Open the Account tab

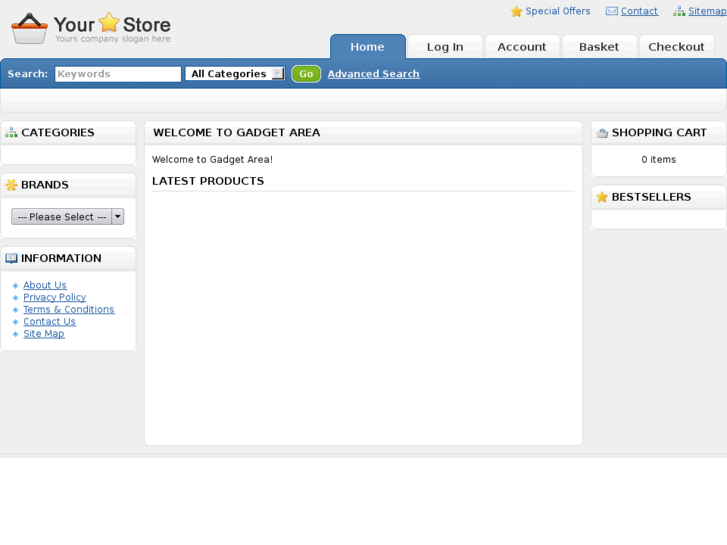(522, 47)
